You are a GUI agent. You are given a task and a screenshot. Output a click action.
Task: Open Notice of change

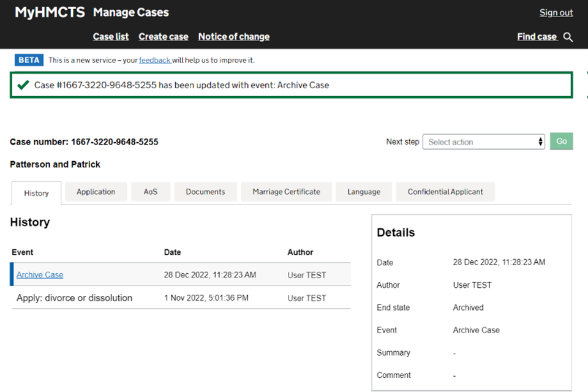click(x=233, y=37)
